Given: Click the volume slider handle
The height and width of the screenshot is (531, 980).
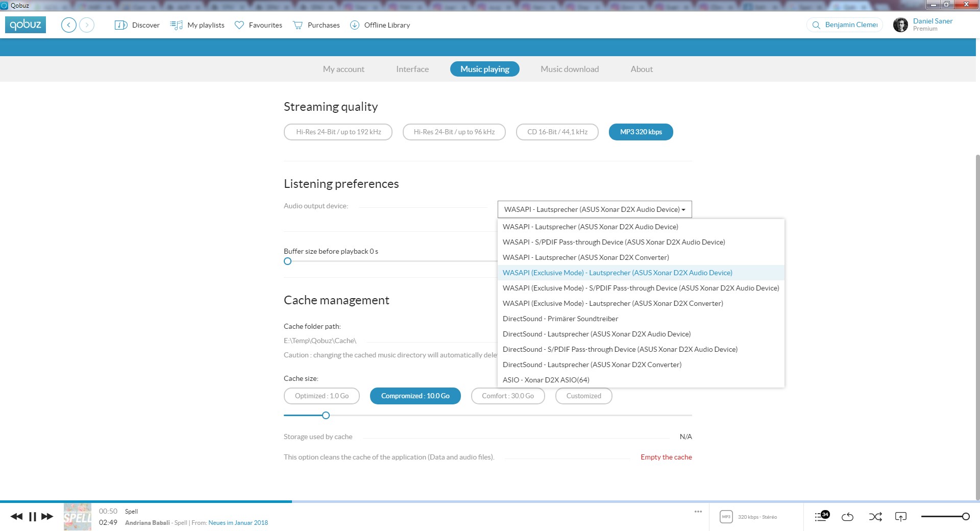Looking at the screenshot, I should (965, 517).
